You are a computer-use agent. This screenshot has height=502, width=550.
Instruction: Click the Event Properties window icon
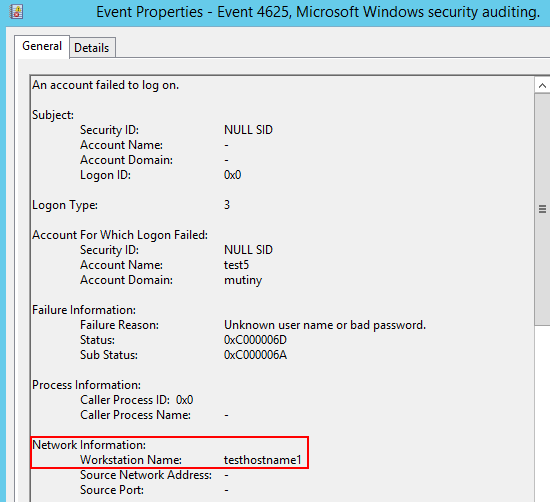16,12
